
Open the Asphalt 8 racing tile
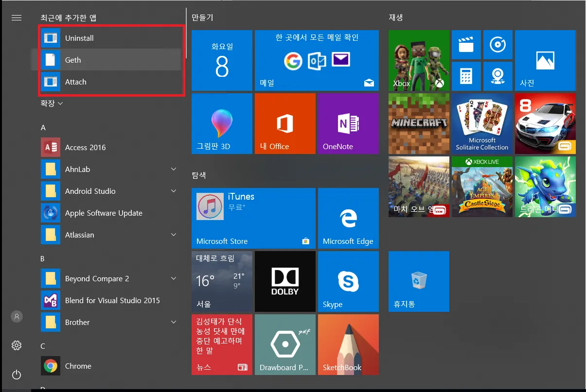pyautogui.click(x=545, y=123)
